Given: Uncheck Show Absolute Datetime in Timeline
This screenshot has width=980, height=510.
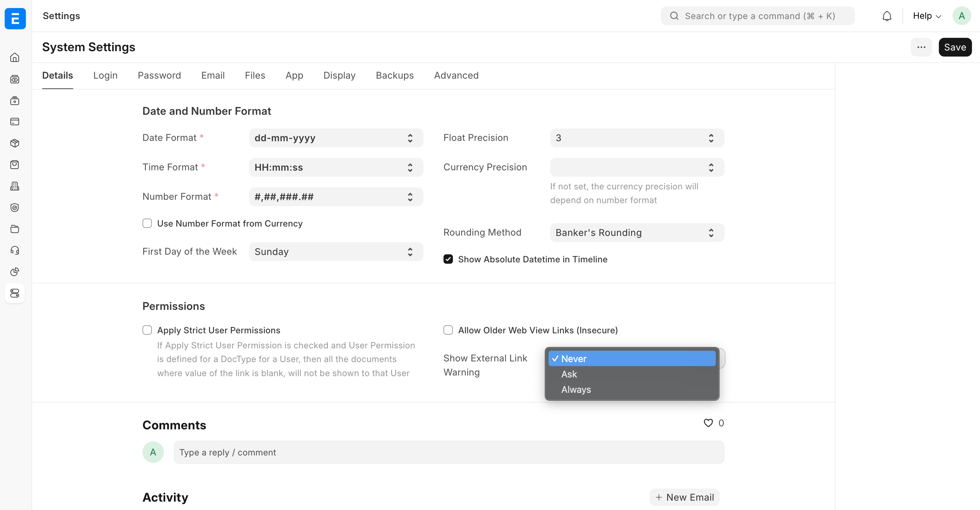Looking at the screenshot, I should pyautogui.click(x=448, y=259).
